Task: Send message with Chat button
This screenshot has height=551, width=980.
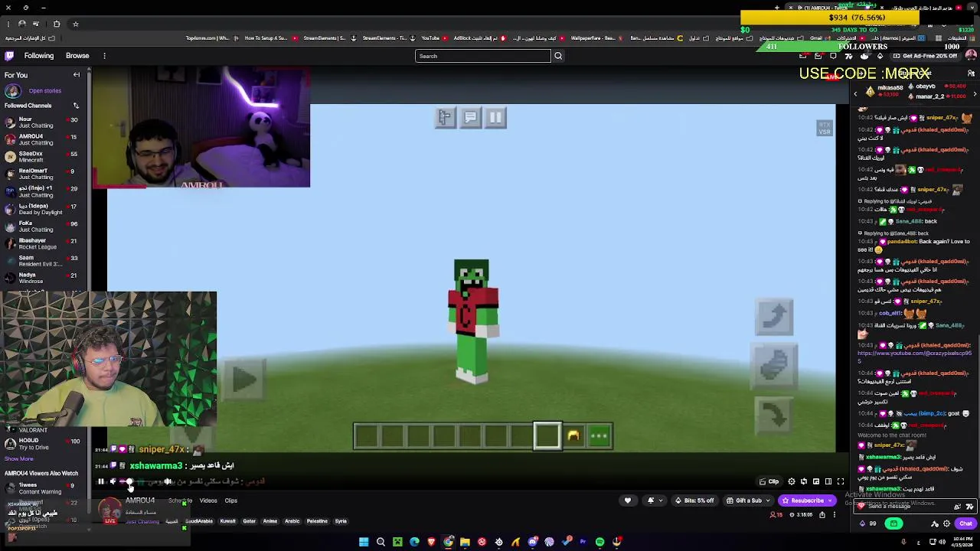Action: [965, 523]
